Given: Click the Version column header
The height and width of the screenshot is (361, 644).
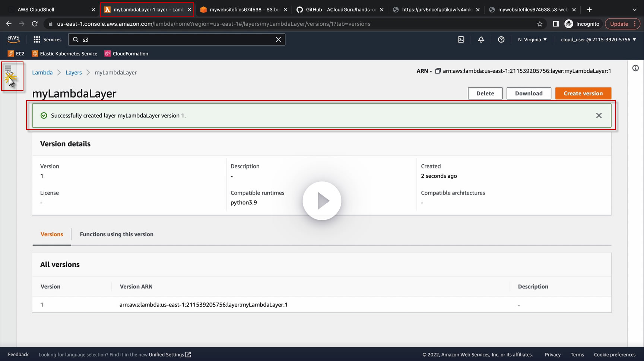Looking at the screenshot, I should coord(50,286).
